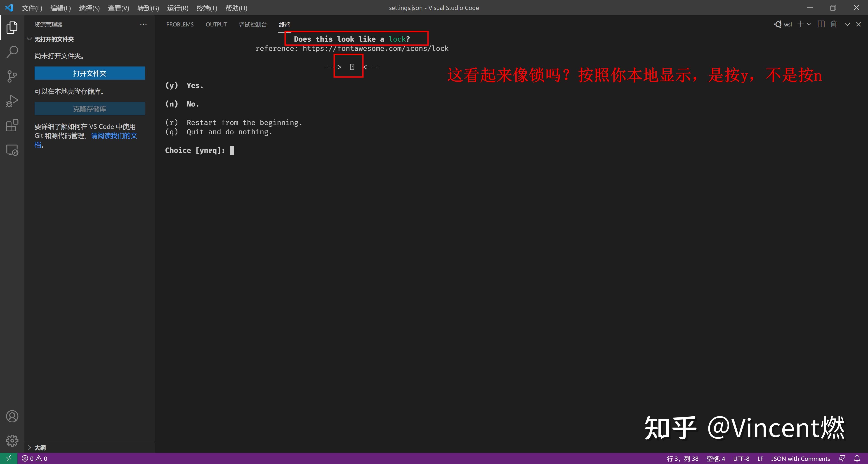Open the Accounts menu in the activity bar

point(12,416)
